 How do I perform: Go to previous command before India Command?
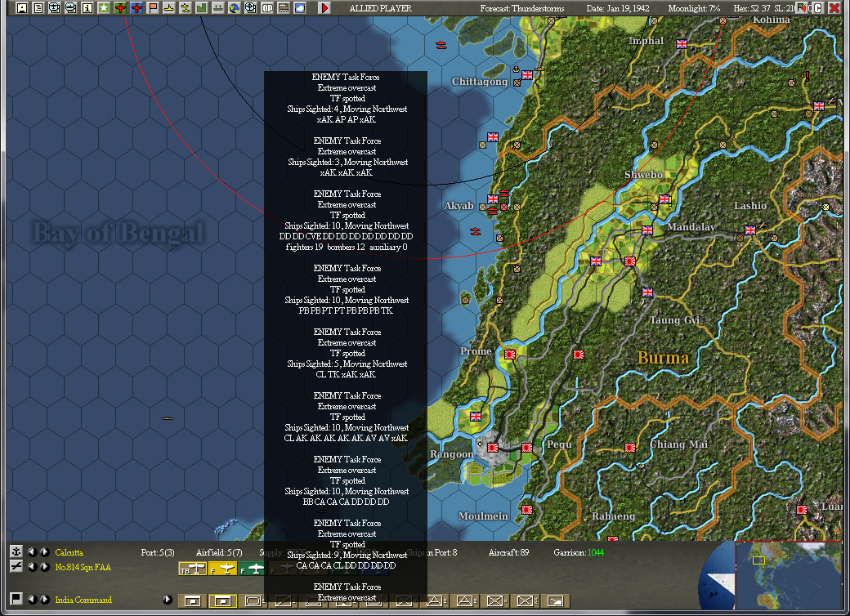tap(33, 599)
